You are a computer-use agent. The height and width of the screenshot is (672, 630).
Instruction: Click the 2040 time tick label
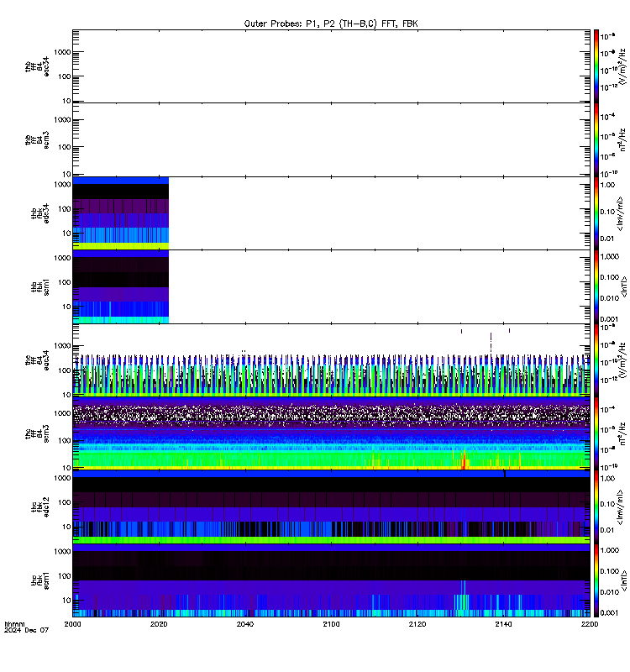244,624
